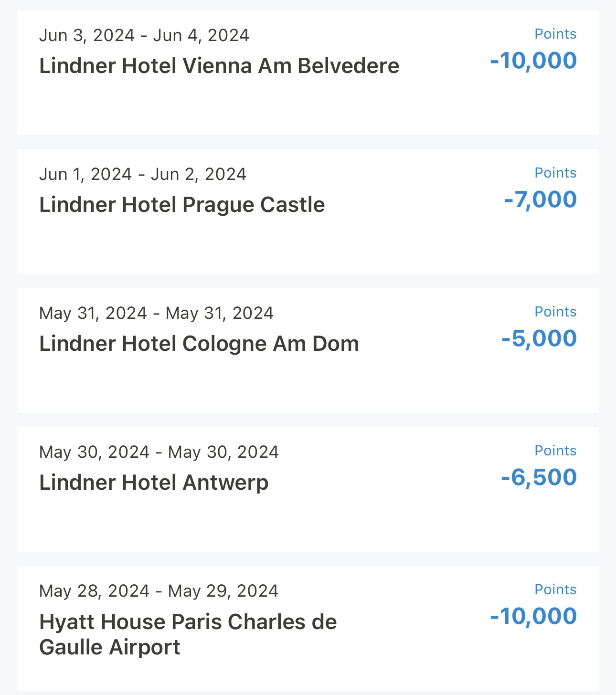Select the -5,000 points amount
This screenshot has height=695, width=616.
pyautogui.click(x=539, y=338)
